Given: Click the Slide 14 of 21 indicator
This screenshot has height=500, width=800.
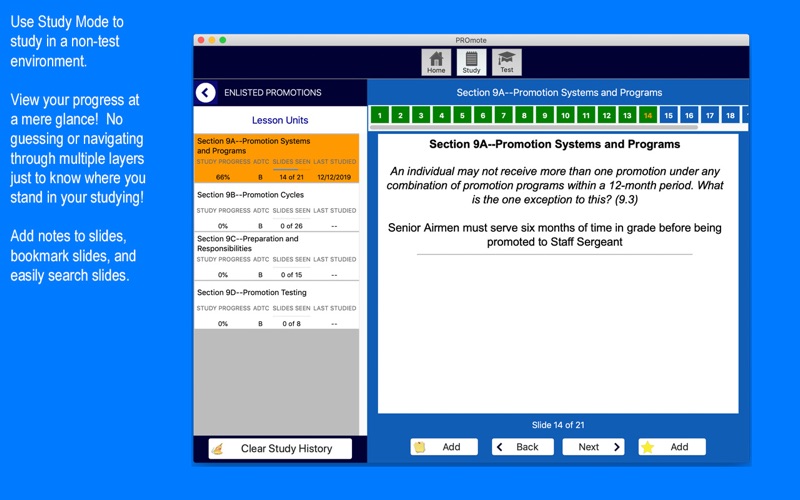Looking at the screenshot, I should point(558,425).
